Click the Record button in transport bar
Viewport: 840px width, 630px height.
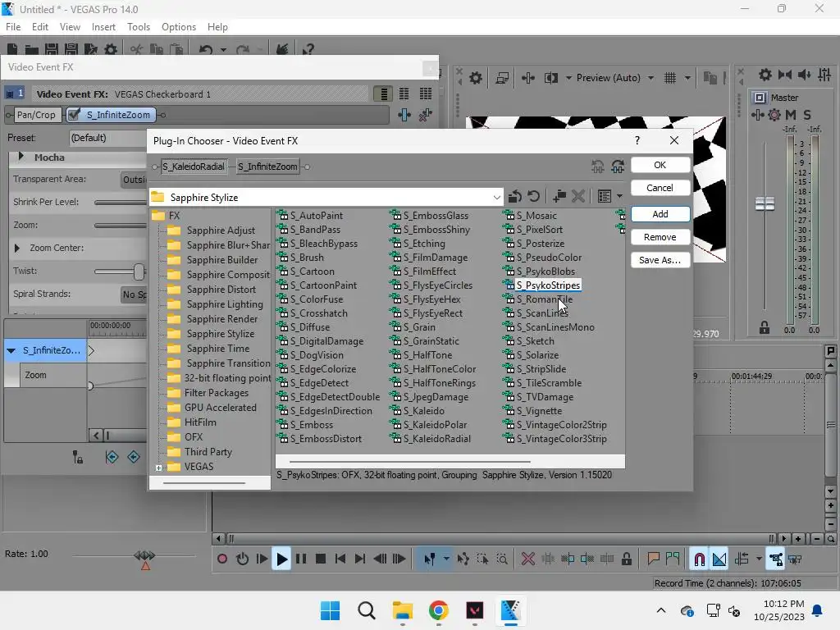(221, 559)
